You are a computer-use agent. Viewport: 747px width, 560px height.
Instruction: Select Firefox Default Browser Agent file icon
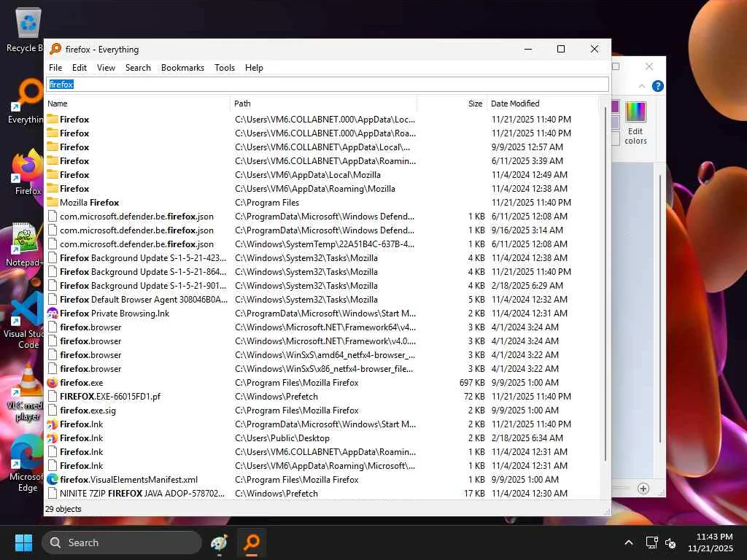[53, 300]
